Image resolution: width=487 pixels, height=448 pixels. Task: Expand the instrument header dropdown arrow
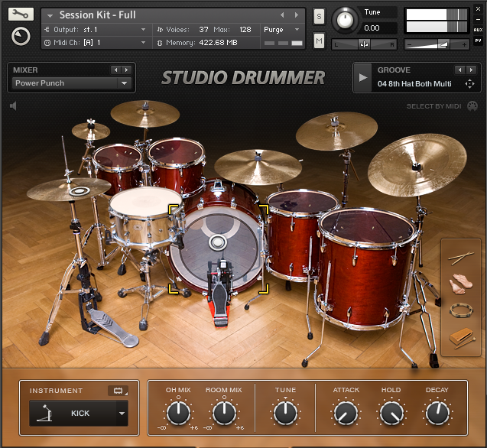click(50, 15)
